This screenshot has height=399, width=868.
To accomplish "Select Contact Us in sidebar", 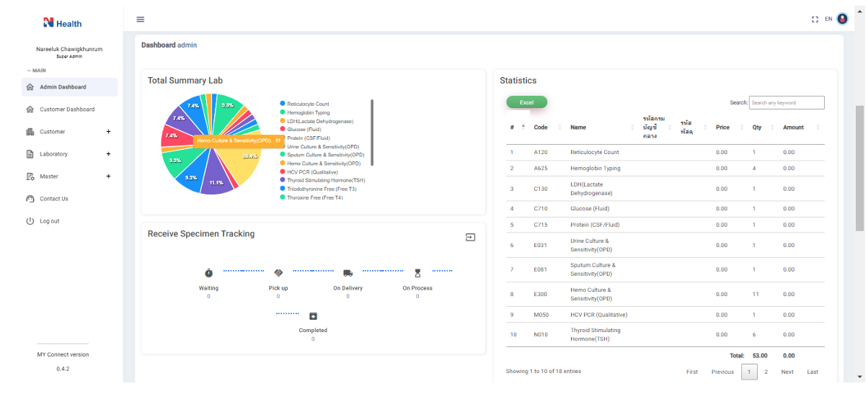I will click(69, 199).
